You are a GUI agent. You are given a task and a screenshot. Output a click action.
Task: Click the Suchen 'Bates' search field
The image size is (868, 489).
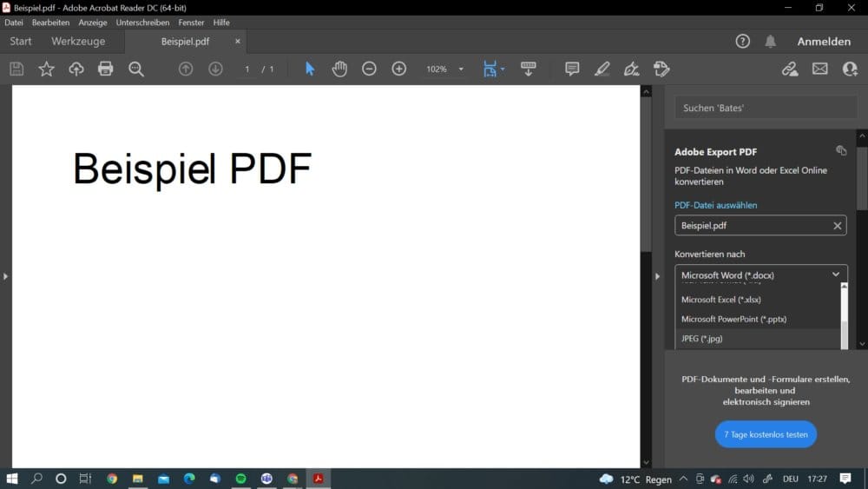(766, 108)
